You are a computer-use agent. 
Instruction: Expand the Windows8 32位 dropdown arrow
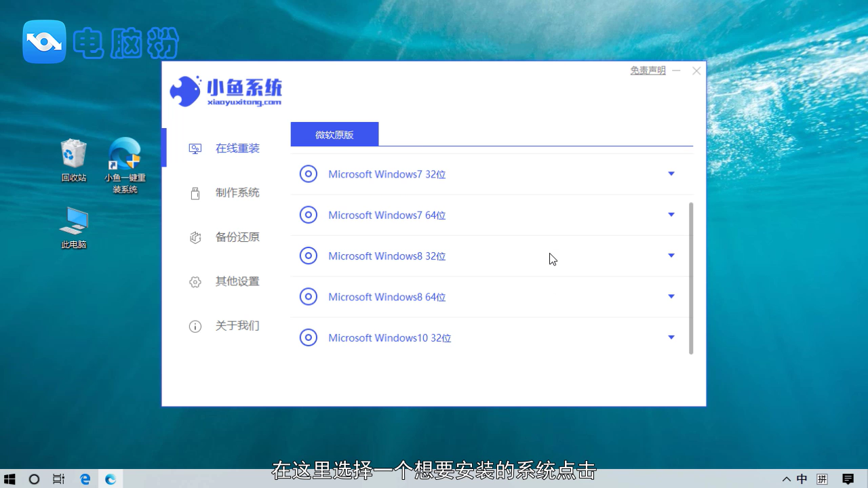point(671,256)
